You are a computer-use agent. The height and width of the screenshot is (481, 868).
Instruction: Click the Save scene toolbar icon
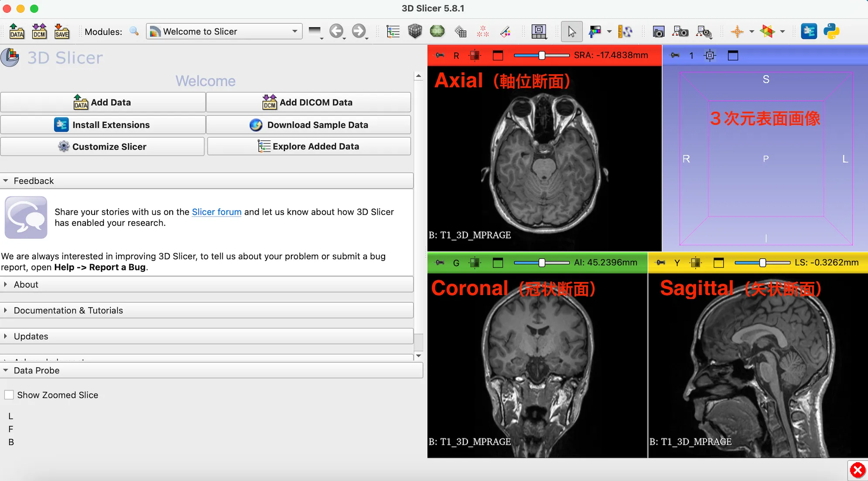coord(62,31)
